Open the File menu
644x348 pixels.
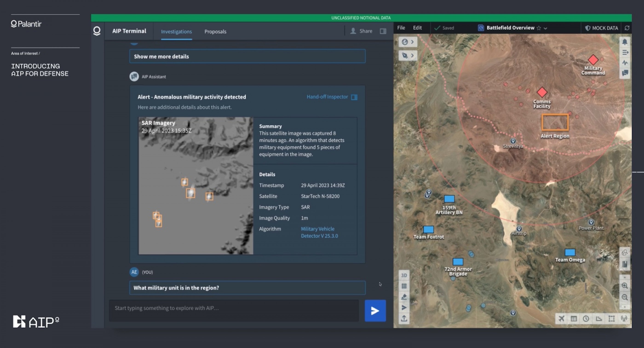401,28
